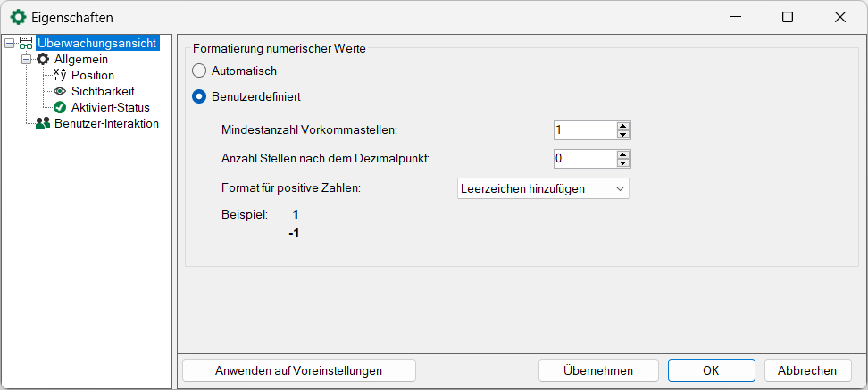Click the eye icon for Sichtbarkeit
868x390 pixels.
(x=60, y=91)
